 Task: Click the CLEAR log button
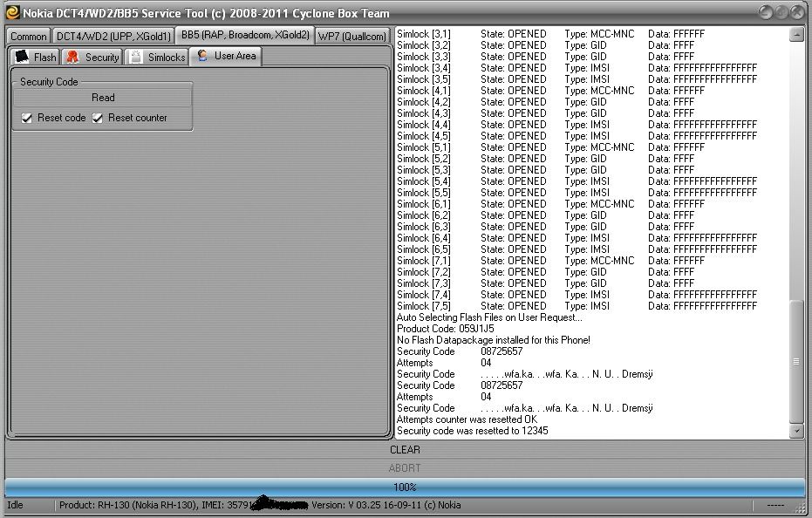(x=405, y=450)
